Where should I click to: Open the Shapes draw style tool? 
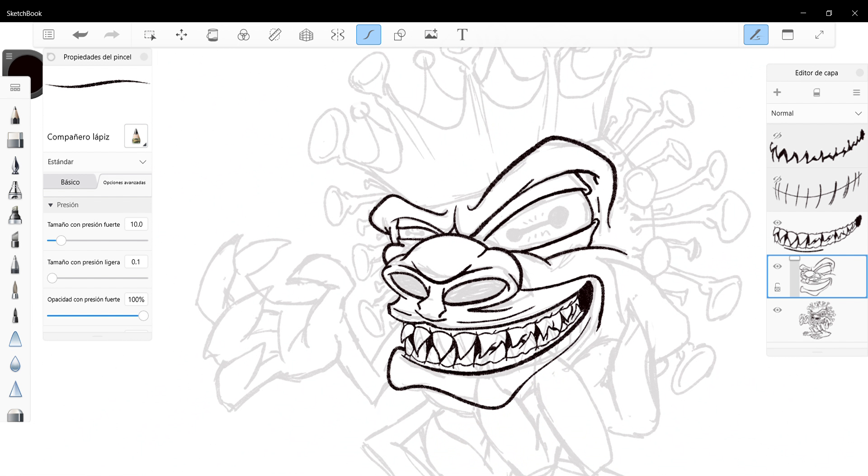tap(400, 35)
